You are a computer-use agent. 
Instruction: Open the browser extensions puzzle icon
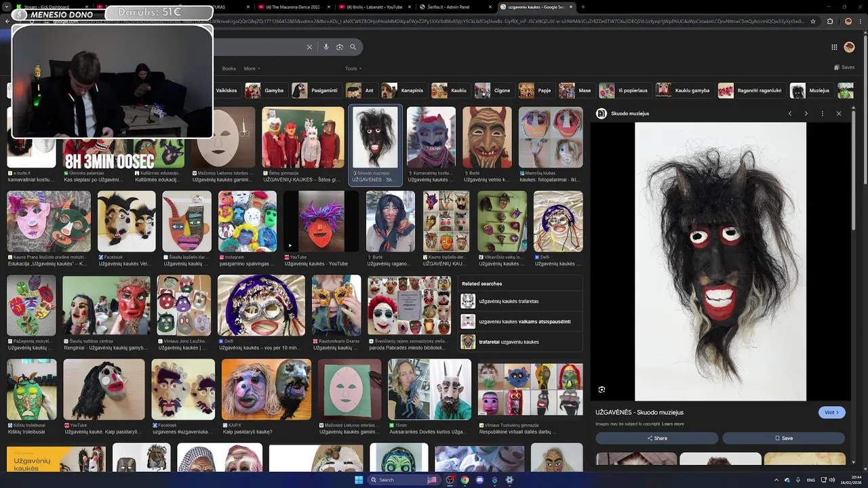[830, 21]
